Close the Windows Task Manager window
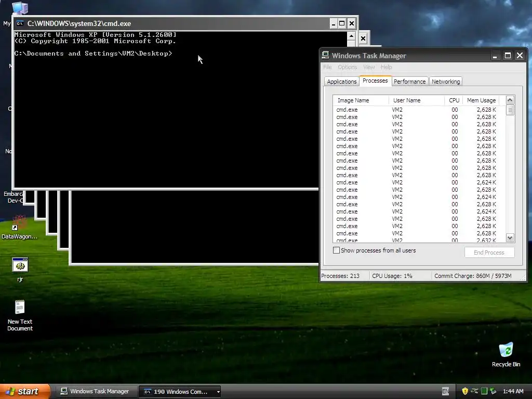This screenshot has width=532, height=399. (520, 56)
